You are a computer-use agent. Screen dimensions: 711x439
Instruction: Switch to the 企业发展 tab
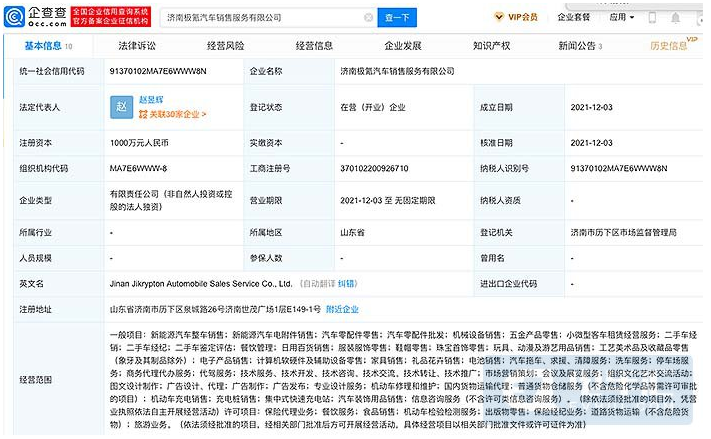403,46
